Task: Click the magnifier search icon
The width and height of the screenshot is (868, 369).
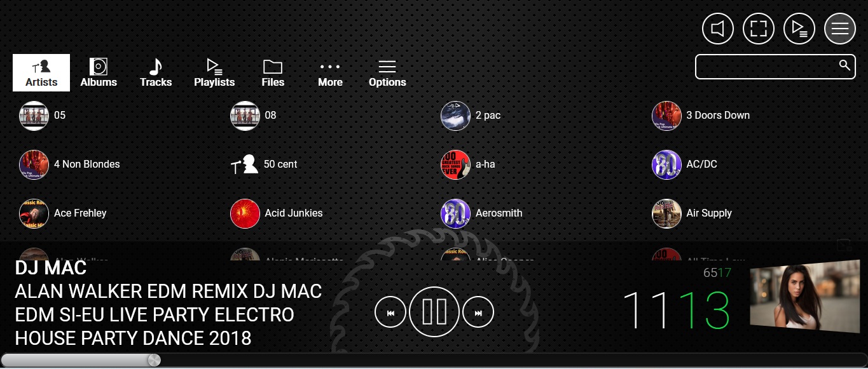Action: pyautogui.click(x=844, y=65)
